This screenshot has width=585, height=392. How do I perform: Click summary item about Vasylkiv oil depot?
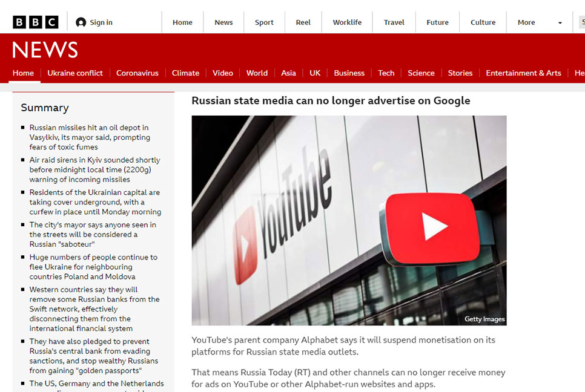coord(90,137)
